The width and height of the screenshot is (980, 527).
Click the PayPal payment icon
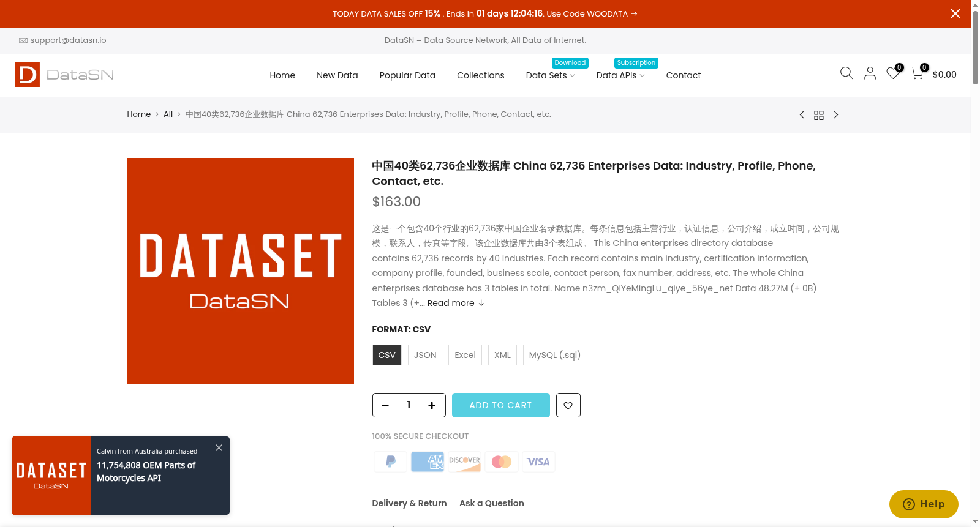tap(390, 462)
